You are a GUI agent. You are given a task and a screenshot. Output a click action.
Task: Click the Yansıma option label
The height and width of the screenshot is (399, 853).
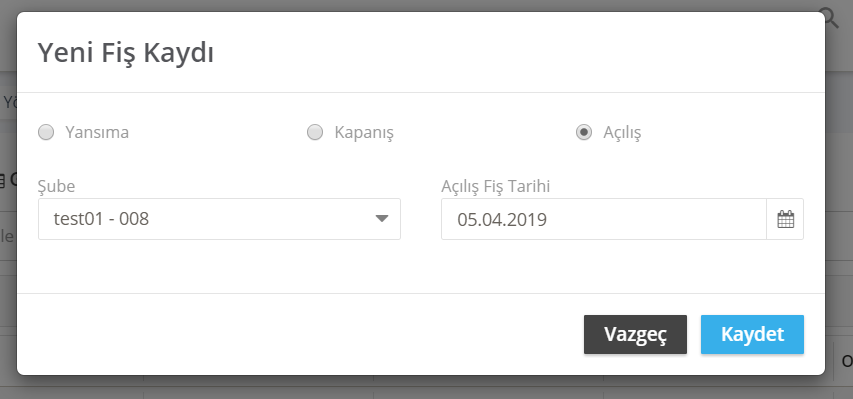point(97,132)
